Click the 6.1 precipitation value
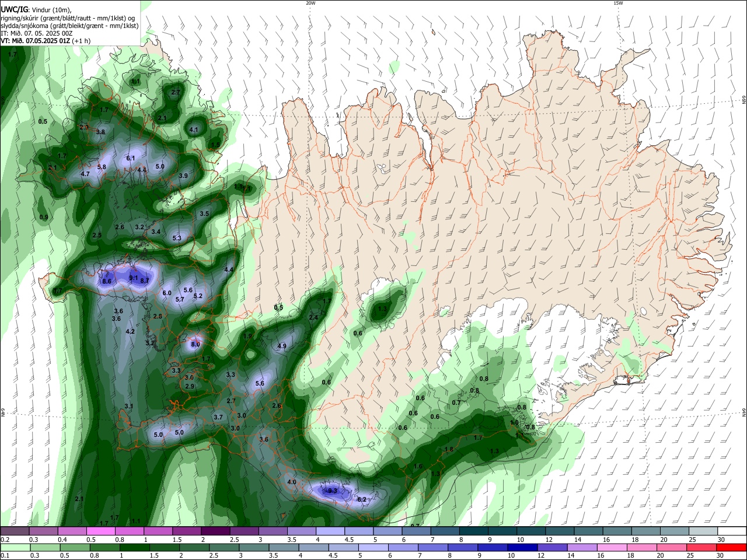The height and width of the screenshot is (560, 747). [x=131, y=158]
